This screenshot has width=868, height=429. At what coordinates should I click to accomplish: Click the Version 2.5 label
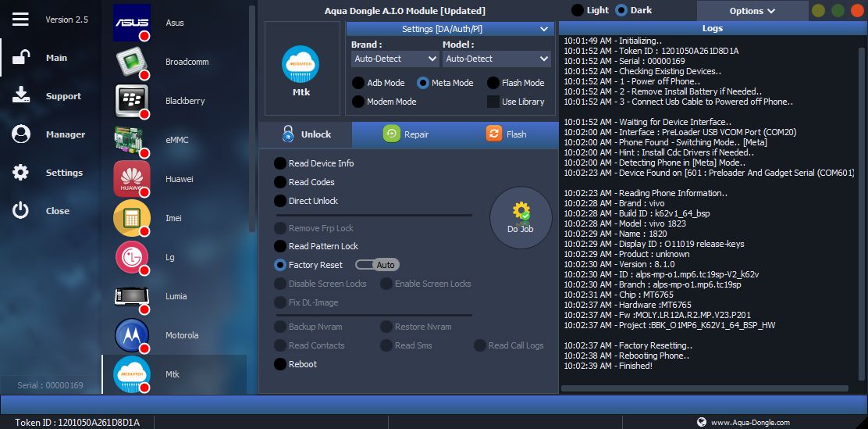point(66,20)
